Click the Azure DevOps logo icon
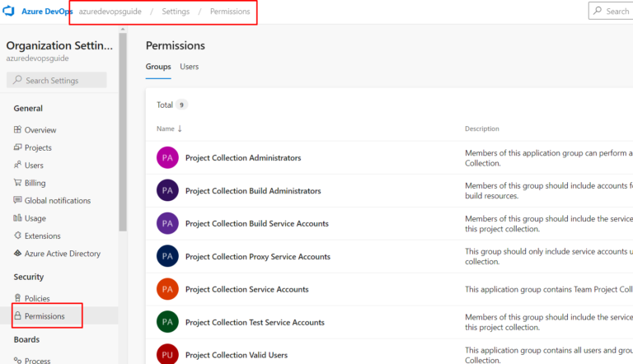The height and width of the screenshot is (364, 633). coord(8,11)
